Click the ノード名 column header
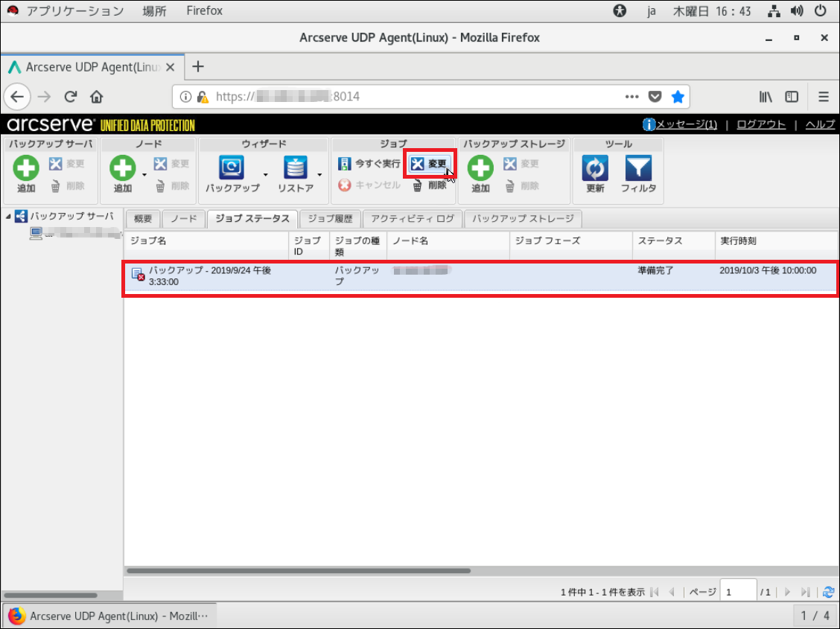Screen dimensions: 840x629 448,246
